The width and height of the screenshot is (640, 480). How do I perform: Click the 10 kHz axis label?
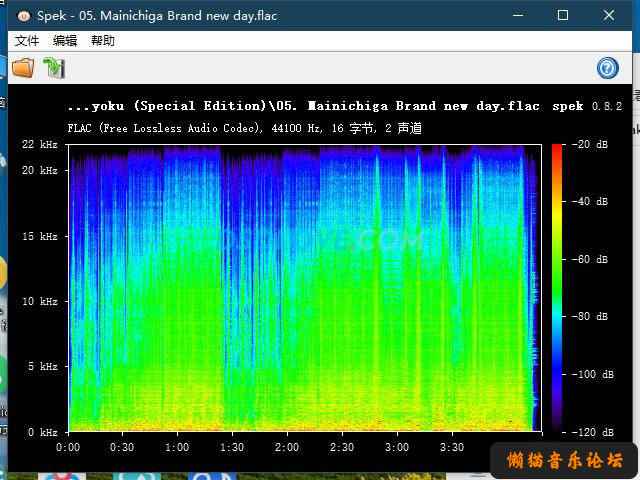coord(40,302)
